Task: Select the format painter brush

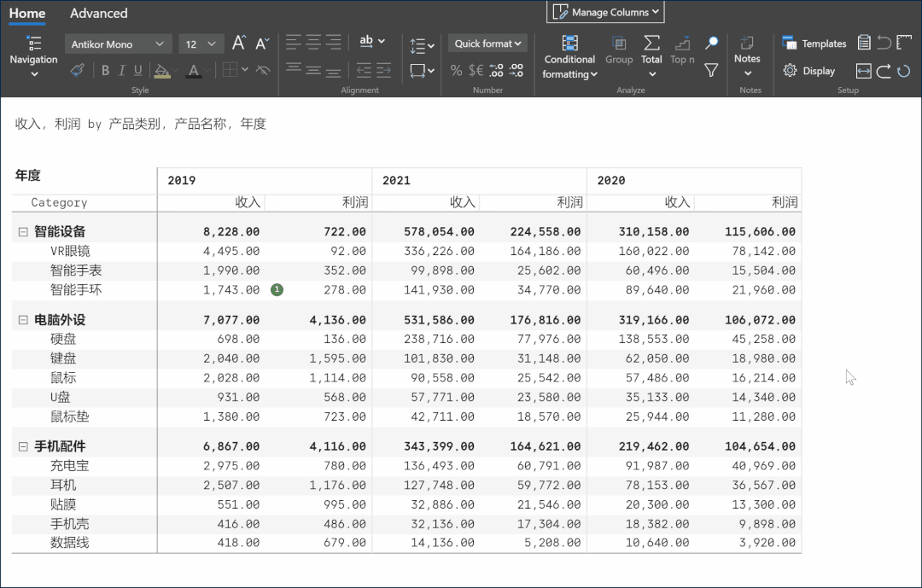Action: coord(77,71)
